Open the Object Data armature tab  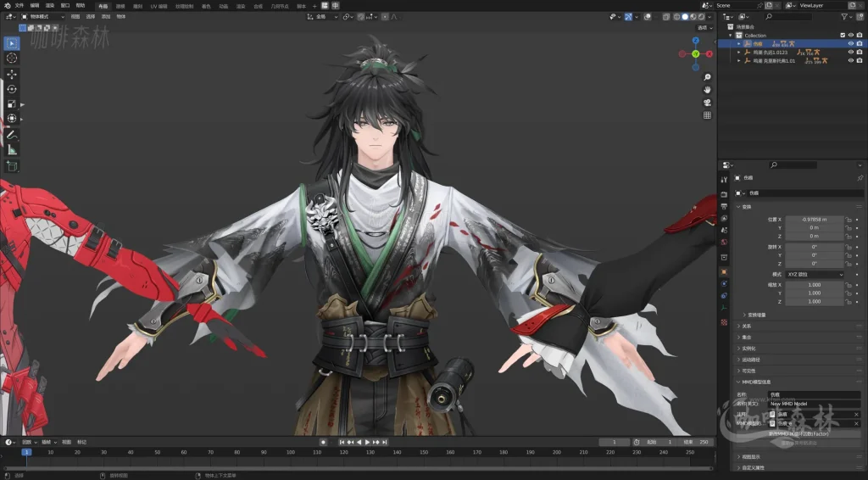coord(724,309)
